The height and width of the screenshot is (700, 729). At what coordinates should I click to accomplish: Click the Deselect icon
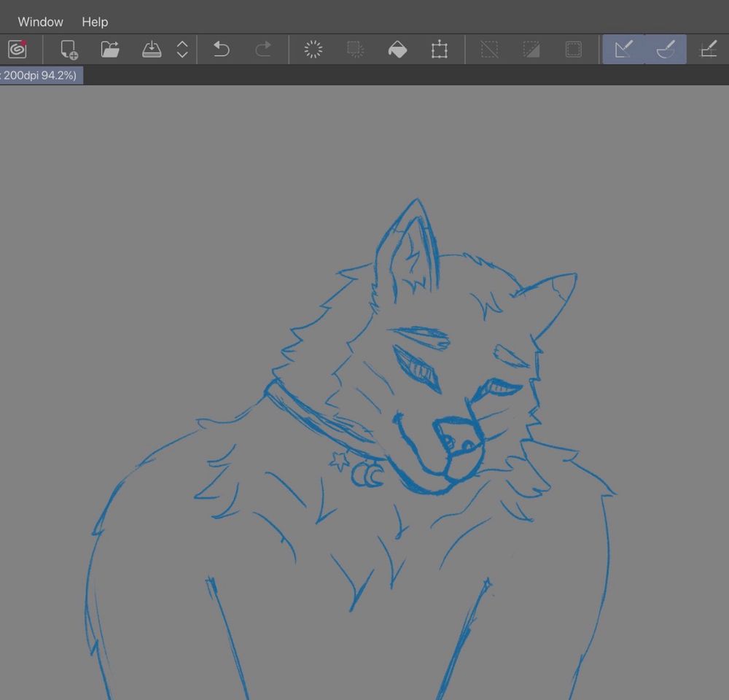pos(489,50)
